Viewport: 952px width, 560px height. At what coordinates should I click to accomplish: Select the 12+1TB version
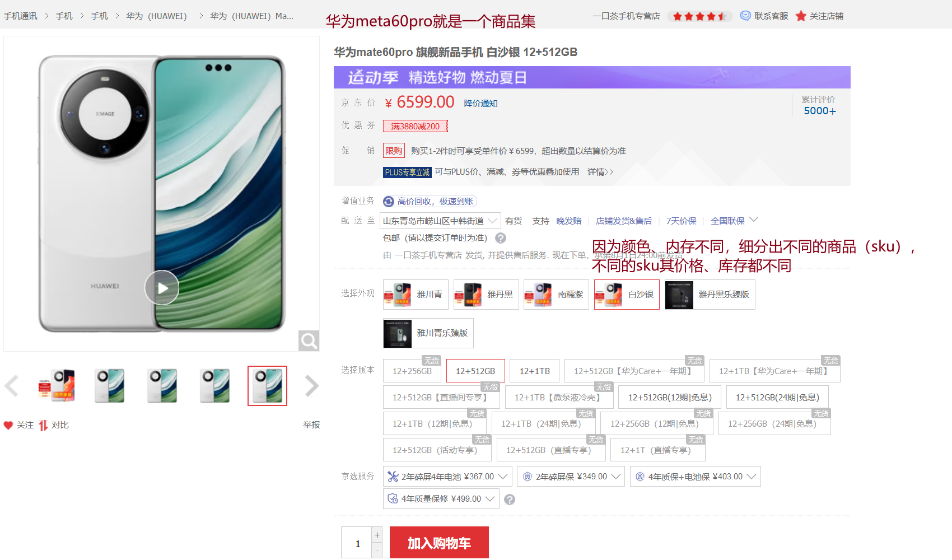pyautogui.click(x=535, y=371)
